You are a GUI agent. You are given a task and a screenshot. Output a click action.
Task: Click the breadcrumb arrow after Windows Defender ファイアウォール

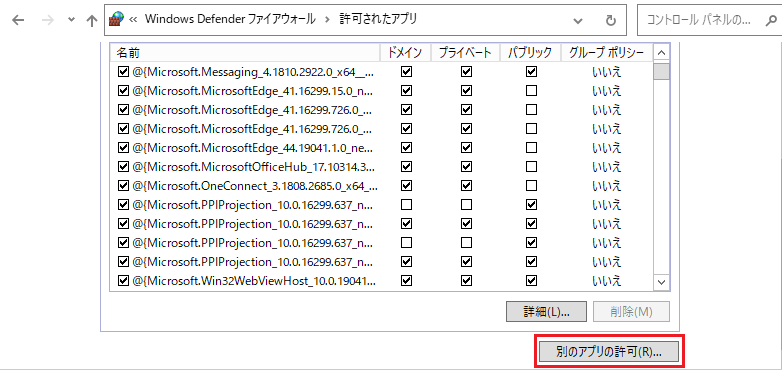coord(328,20)
